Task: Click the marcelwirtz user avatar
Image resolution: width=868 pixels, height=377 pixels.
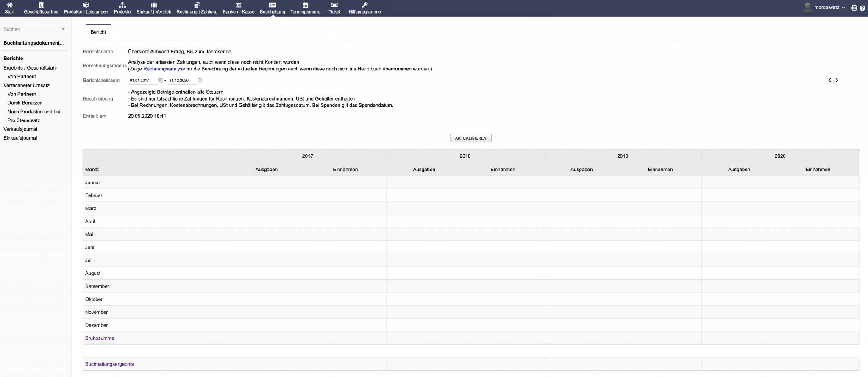Action: tap(807, 8)
